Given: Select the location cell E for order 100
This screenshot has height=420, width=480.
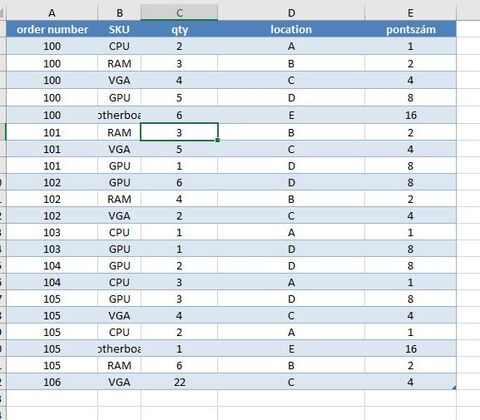Looking at the screenshot, I should click(x=291, y=115).
